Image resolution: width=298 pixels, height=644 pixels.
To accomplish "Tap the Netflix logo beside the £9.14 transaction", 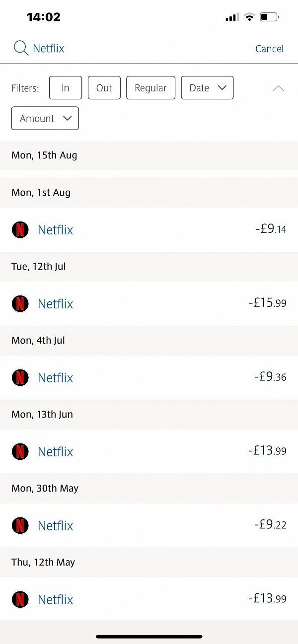I will pos(20,229).
